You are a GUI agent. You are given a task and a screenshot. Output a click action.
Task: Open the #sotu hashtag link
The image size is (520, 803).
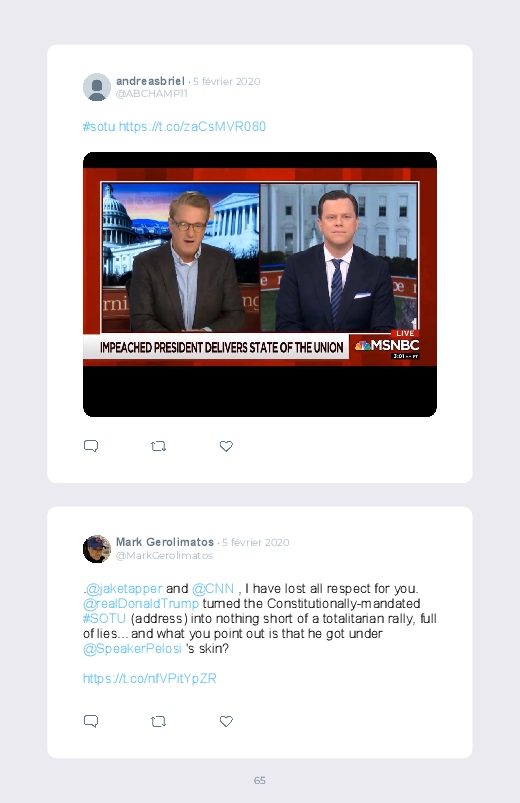[x=99, y=126]
